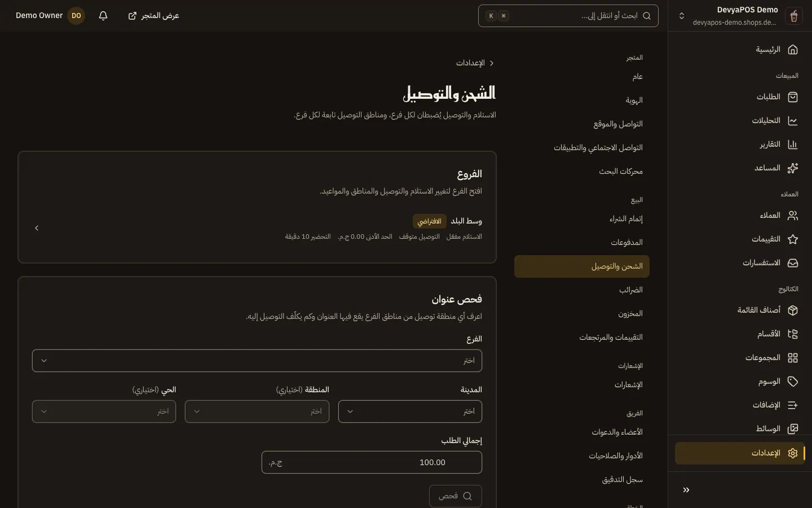Open orders via the الطلبات bag icon
This screenshot has height=508, width=812.
tap(793, 97)
